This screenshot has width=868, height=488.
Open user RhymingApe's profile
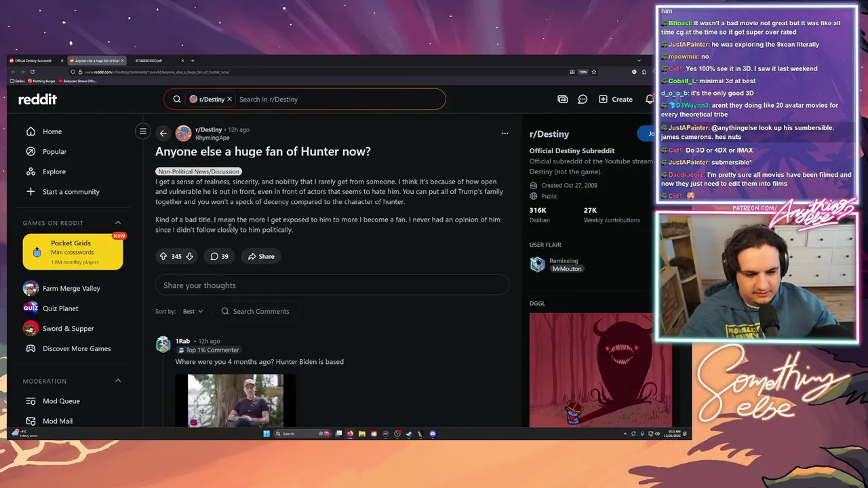click(x=212, y=138)
